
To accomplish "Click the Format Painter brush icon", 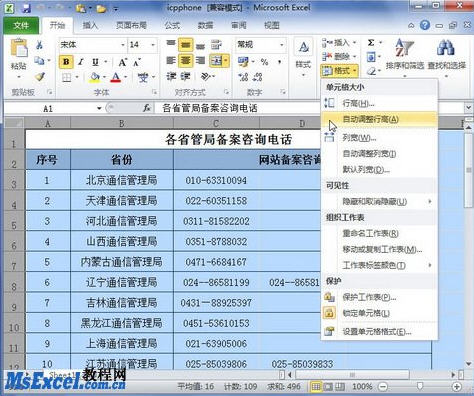I will pyautogui.click(x=40, y=77).
